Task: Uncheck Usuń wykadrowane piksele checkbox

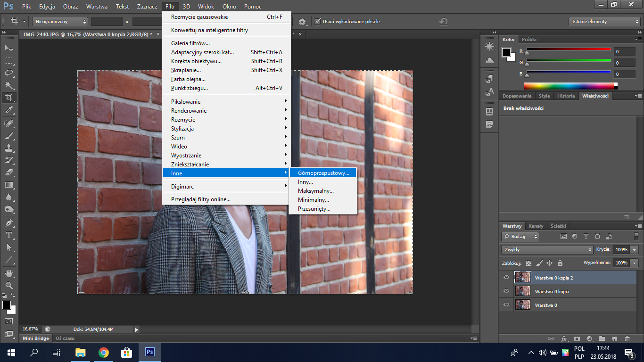Action: tap(318, 21)
